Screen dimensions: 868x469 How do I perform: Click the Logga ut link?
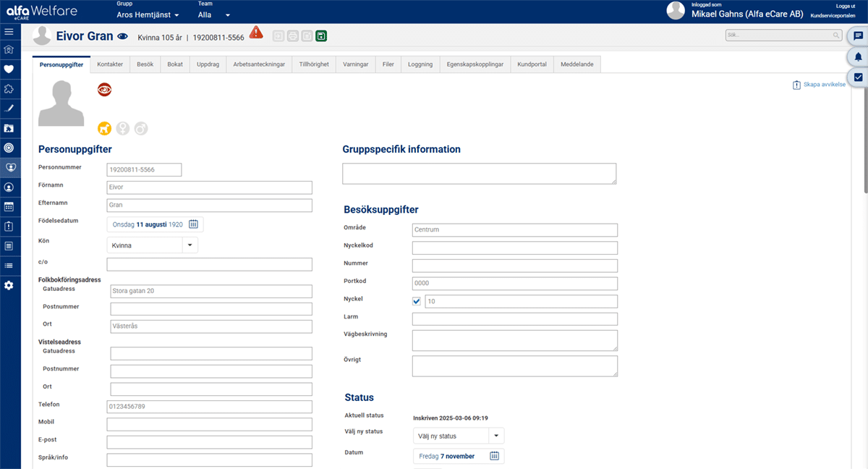[846, 6]
